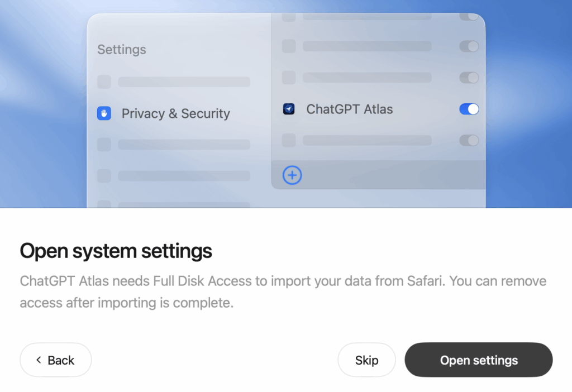Viewport: 572px width, 392px height.
Task: Click the highlighted row containing the plus icon
Action: click(378, 175)
